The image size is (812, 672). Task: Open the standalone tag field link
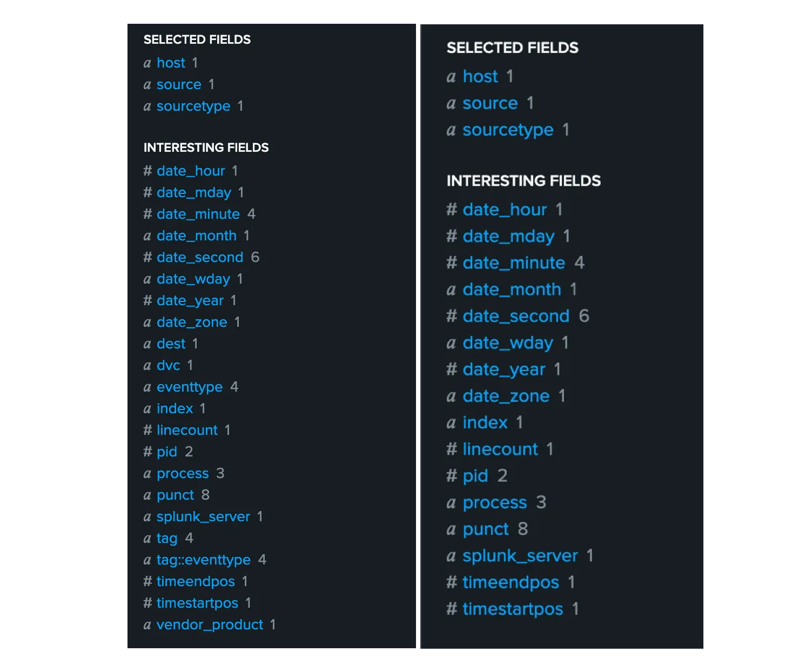click(x=167, y=538)
